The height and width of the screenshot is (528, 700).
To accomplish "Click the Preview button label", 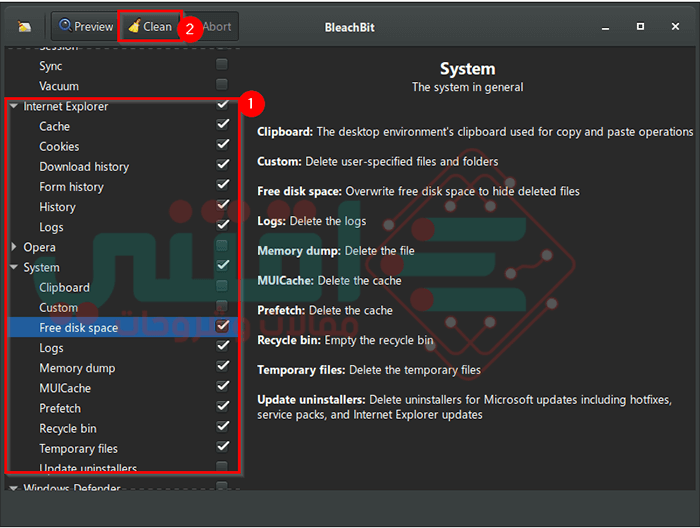I will coord(94,27).
